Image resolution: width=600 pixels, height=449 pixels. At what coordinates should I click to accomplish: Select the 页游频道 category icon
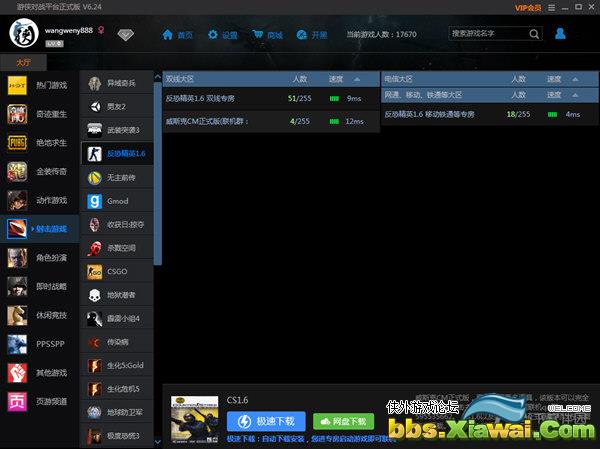[x=17, y=402]
